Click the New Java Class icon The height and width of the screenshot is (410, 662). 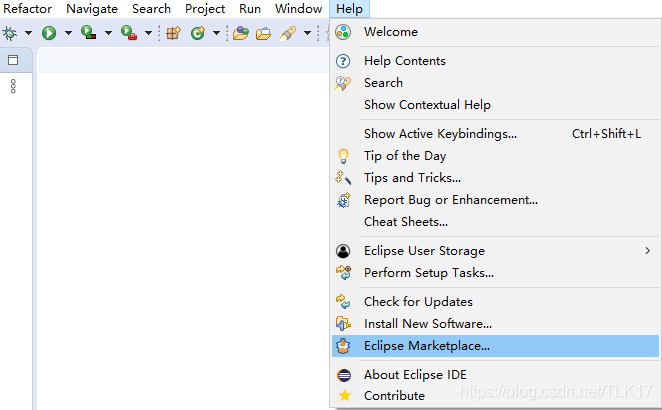point(198,33)
